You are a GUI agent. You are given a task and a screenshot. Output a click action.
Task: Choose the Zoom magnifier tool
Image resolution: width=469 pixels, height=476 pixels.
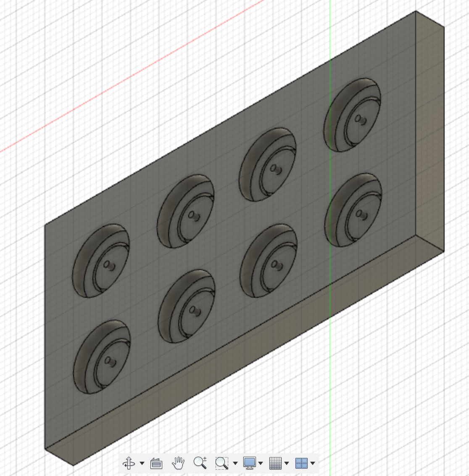point(200,463)
